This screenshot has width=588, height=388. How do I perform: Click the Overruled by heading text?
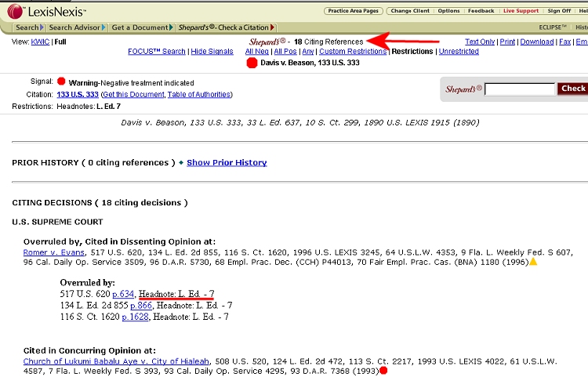87,283
